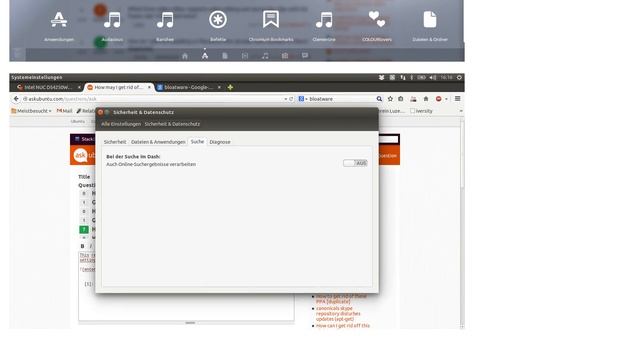
Task: Open the search engine dropdown in Firefox
Action: 302,99
